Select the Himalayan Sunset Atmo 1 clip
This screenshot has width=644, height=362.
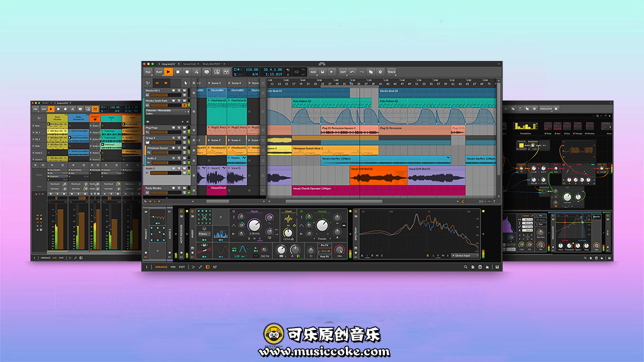(x=335, y=150)
